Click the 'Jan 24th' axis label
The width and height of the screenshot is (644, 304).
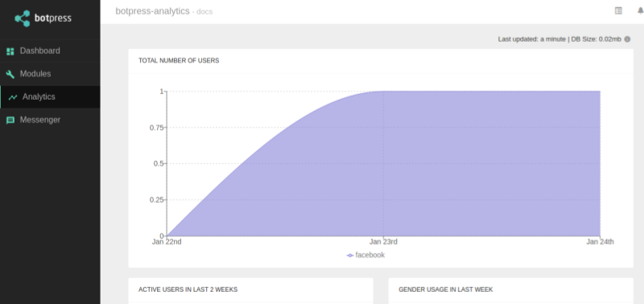tap(600, 242)
